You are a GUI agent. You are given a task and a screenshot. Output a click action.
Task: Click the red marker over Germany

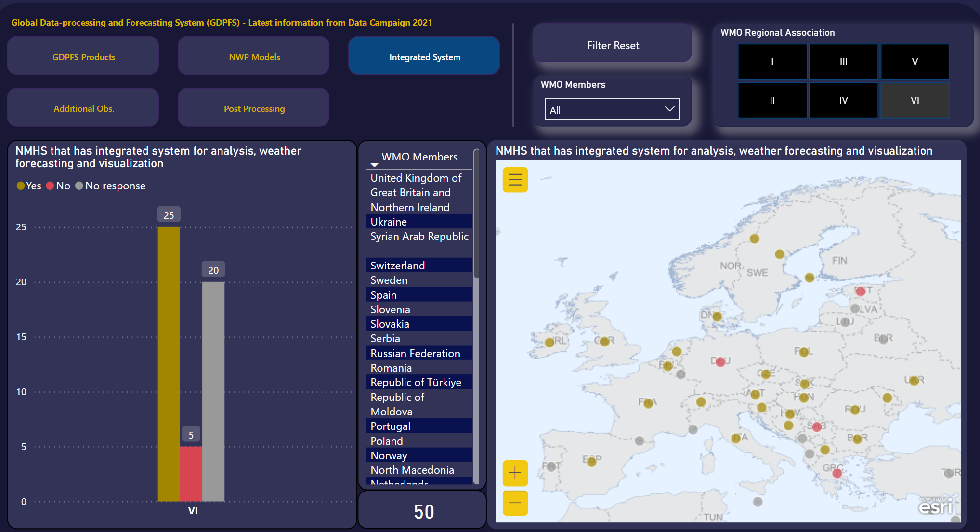pos(720,362)
